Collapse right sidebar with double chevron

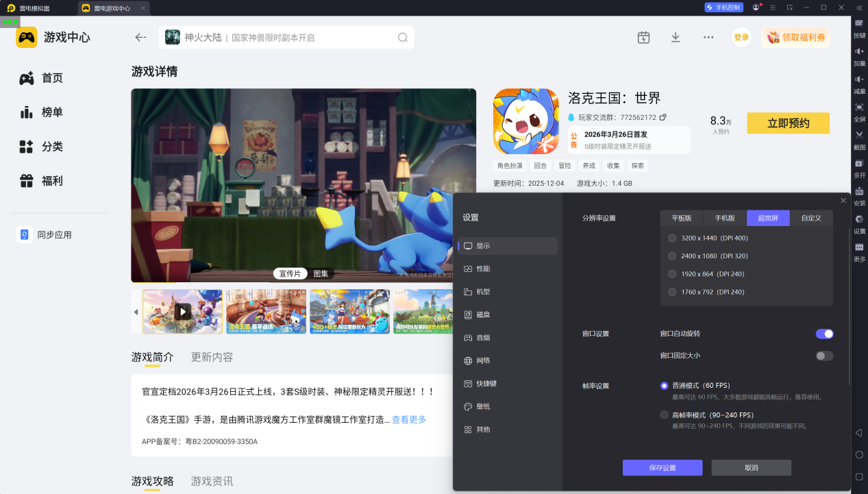[x=859, y=8]
